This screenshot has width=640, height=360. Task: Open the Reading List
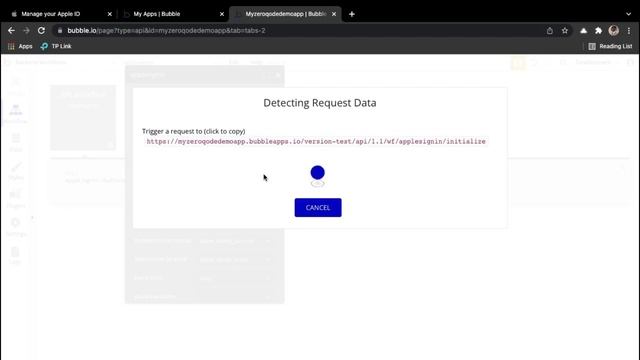[x=610, y=46]
